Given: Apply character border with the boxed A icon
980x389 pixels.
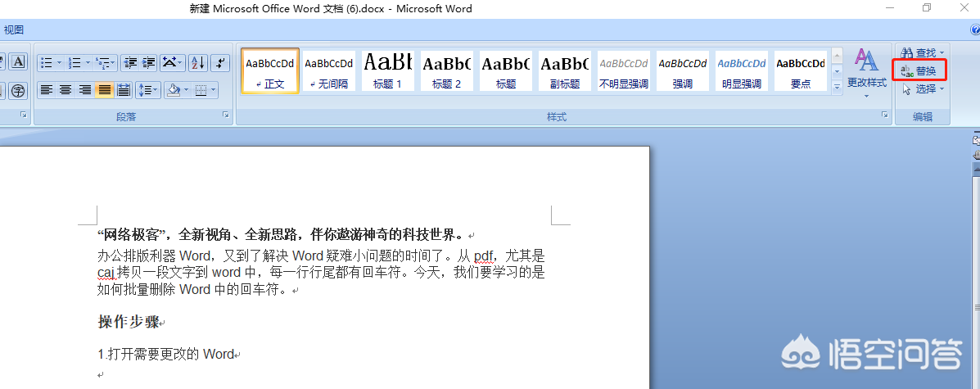Looking at the screenshot, I should (x=18, y=61).
